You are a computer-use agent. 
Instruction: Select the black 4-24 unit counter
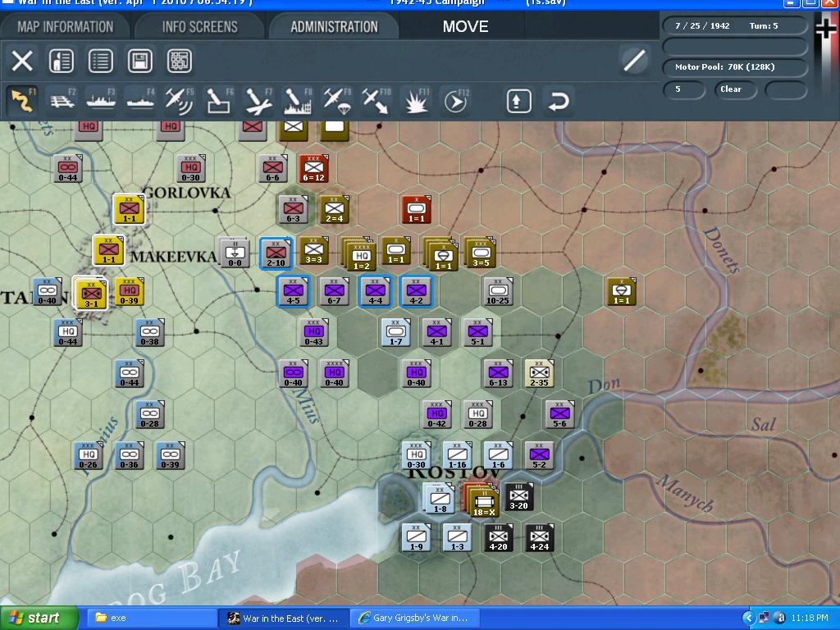pos(539,538)
